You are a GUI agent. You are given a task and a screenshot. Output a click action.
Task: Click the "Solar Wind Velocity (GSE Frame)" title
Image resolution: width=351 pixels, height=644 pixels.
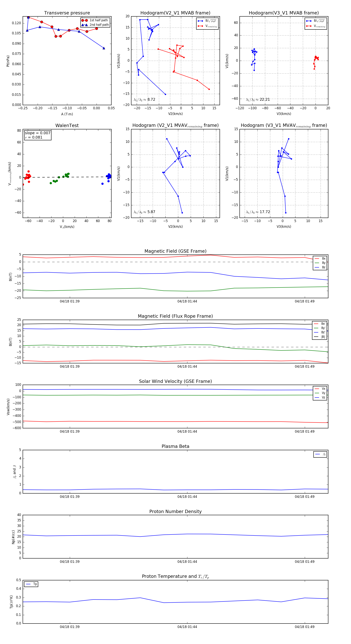(175, 381)
